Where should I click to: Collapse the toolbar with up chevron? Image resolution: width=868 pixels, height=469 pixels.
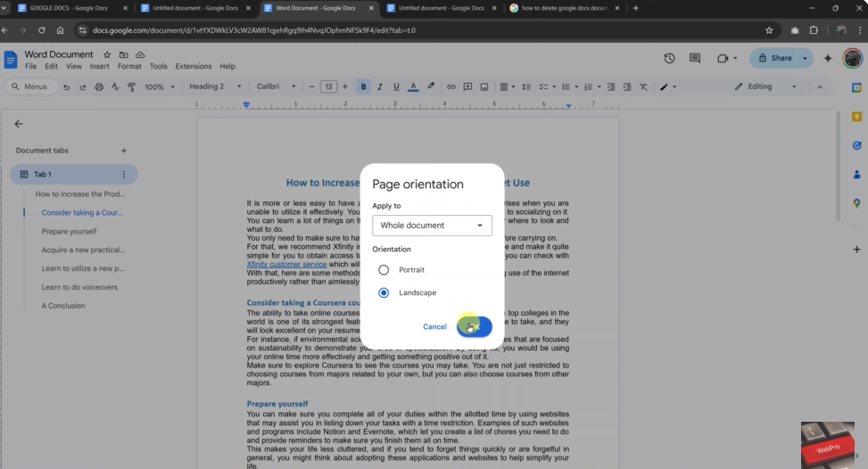pyautogui.click(x=820, y=86)
